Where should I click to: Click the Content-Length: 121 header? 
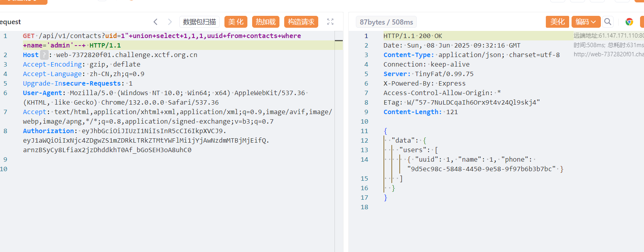[x=421, y=112]
